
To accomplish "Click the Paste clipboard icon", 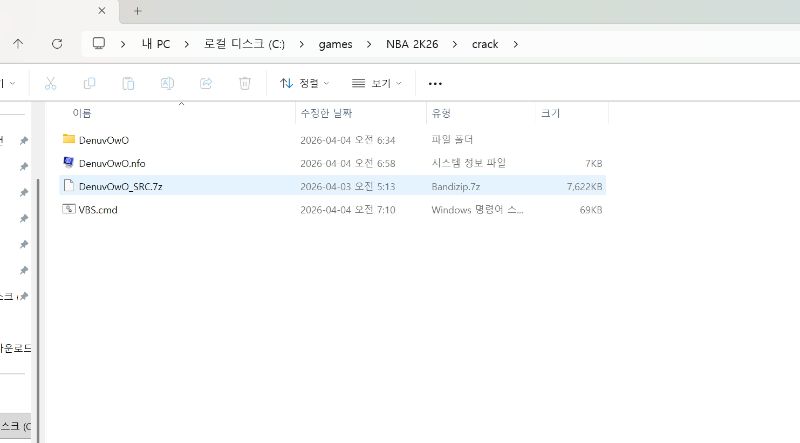I will point(128,83).
